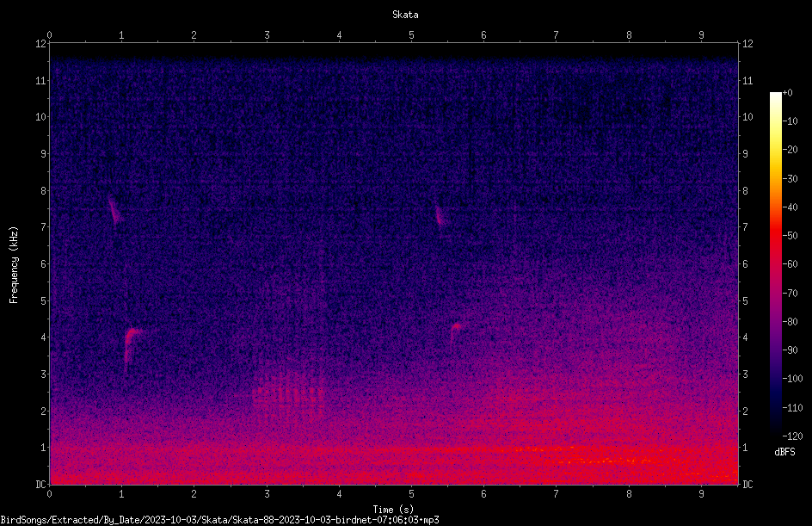
Task: Click the "dBFS" colorbar unit label
Action: pyautogui.click(x=784, y=452)
